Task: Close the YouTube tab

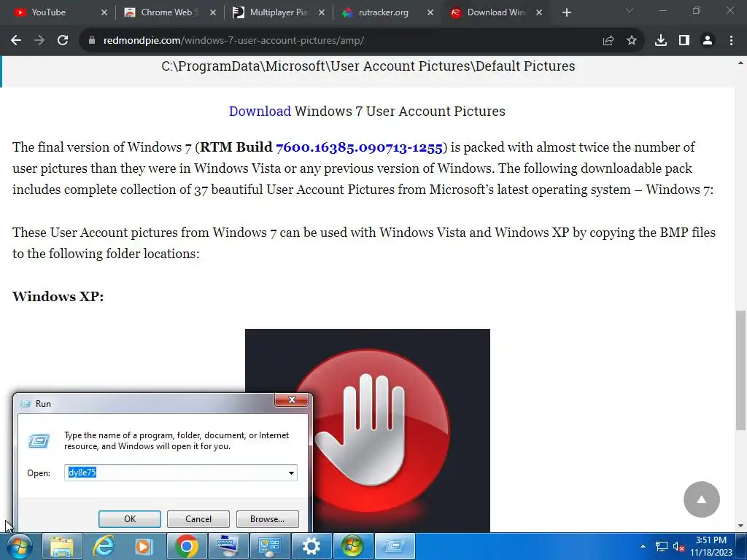Action: pyautogui.click(x=104, y=12)
